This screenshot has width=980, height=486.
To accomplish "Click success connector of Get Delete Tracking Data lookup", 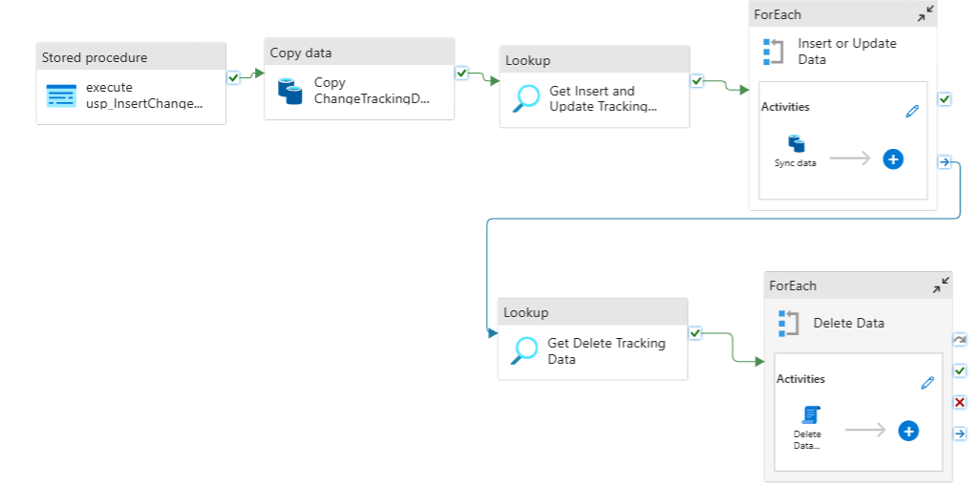I will point(695,333).
